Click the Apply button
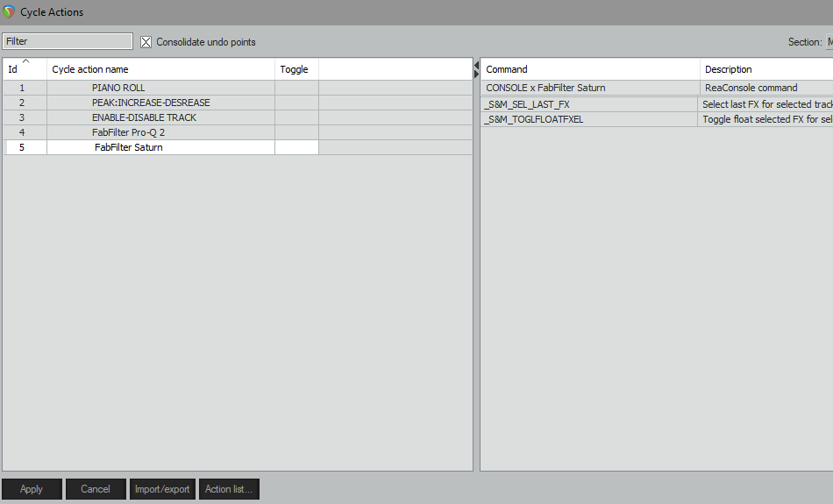The height and width of the screenshot is (504, 833). [32, 489]
